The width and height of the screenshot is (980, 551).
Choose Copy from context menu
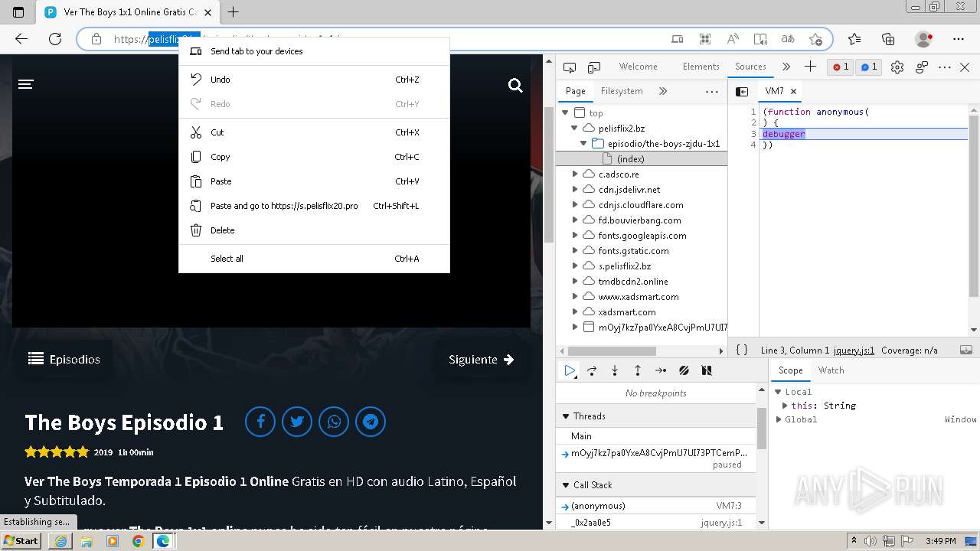[314, 157]
